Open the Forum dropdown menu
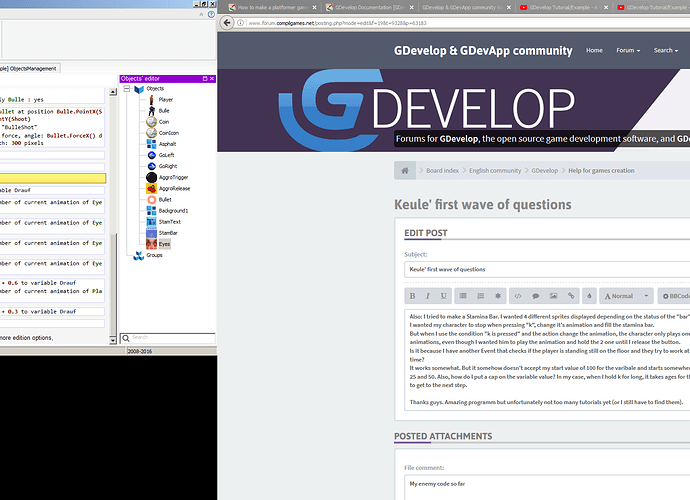 coord(628,50)
